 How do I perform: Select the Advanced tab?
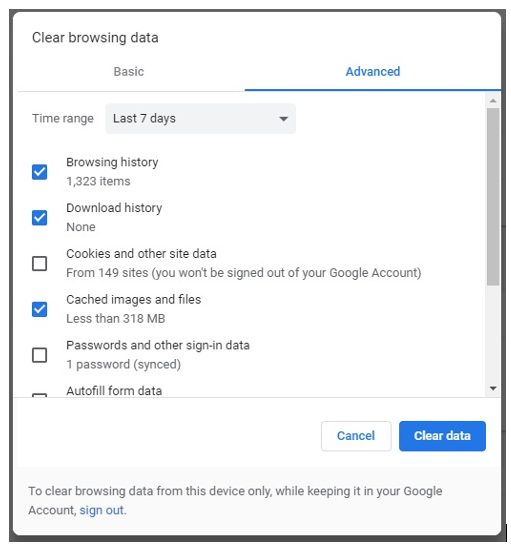[373, 72]
